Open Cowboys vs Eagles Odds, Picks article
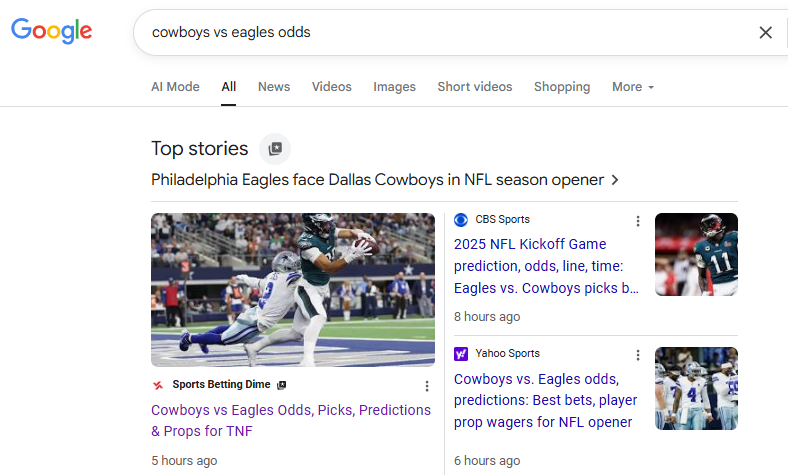788x475 pixels. (291, 420)
